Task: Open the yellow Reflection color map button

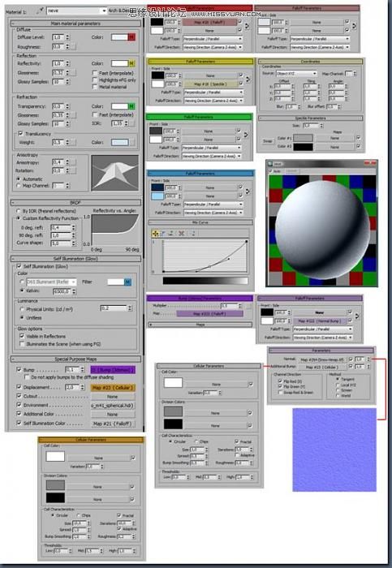Action: (131, 63)
